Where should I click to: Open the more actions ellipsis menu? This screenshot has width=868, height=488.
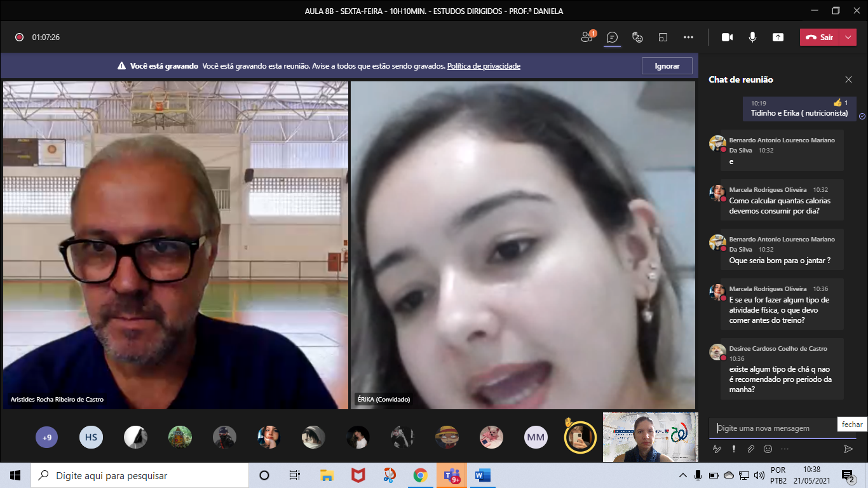pos(688,37)
